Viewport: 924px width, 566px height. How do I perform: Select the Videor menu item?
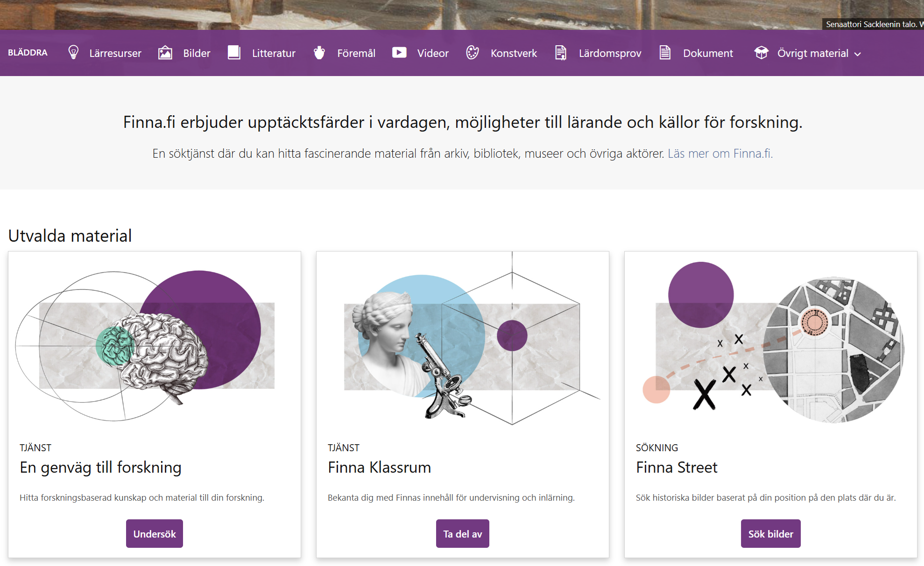click(x=432, y=53)
